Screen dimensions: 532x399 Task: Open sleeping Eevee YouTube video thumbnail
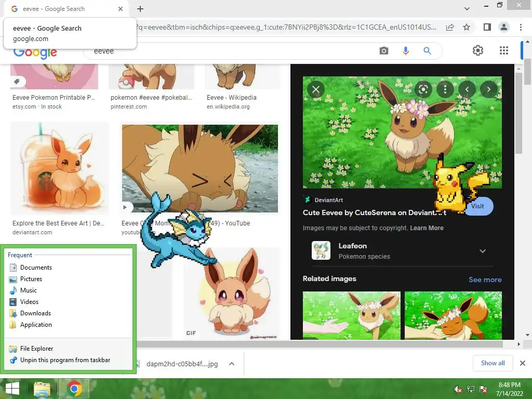(x=200, y=168)
